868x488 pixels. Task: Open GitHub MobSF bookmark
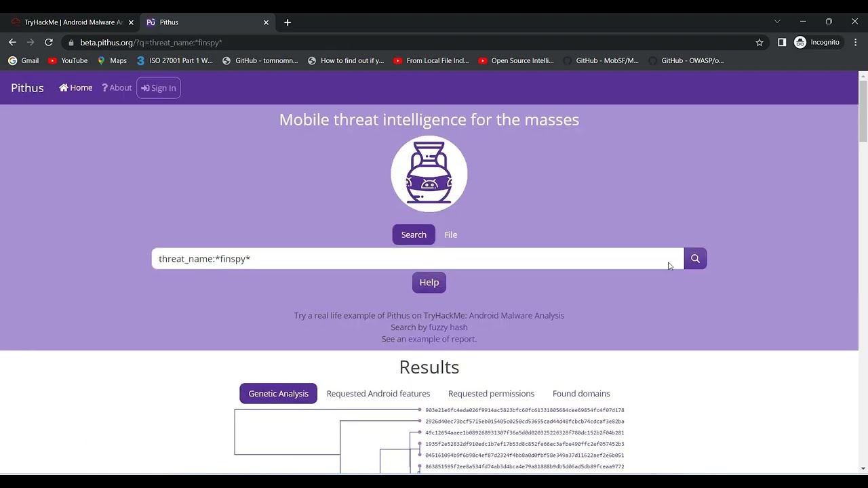pos(601,60)
